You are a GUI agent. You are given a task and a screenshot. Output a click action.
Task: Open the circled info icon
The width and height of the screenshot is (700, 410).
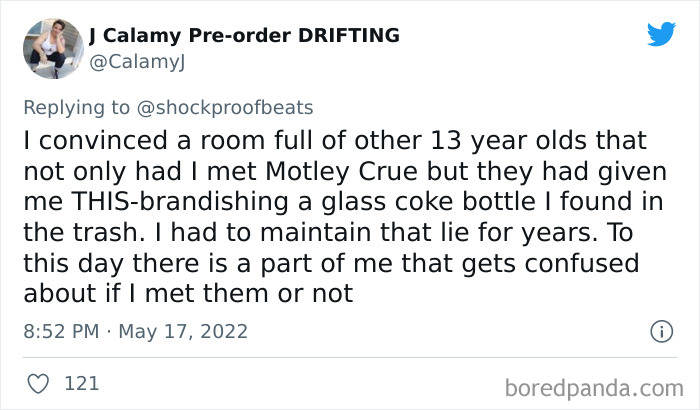660,330
